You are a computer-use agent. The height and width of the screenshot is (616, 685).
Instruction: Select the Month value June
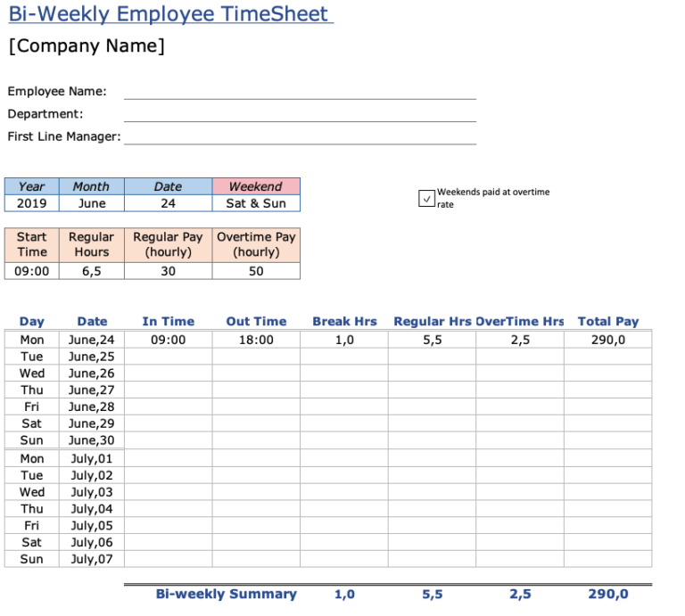point(92,203)
